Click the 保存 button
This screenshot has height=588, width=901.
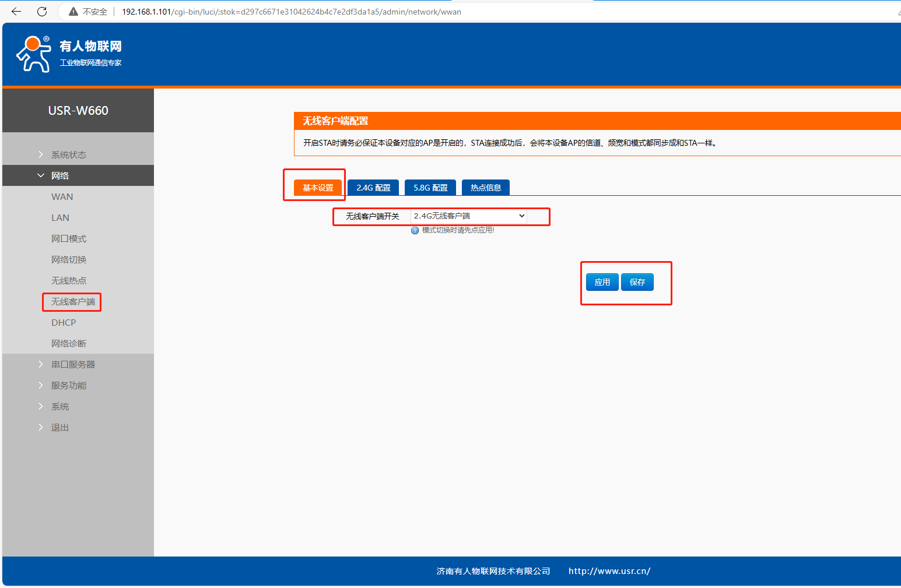click(637, 282)
